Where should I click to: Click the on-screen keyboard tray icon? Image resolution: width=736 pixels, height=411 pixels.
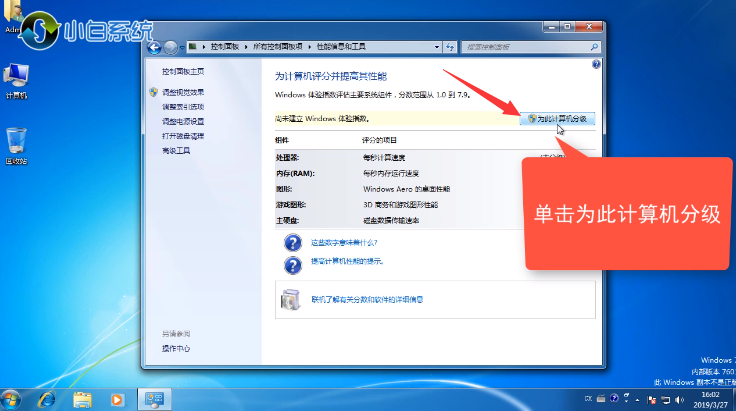click(x=601, y=399)
